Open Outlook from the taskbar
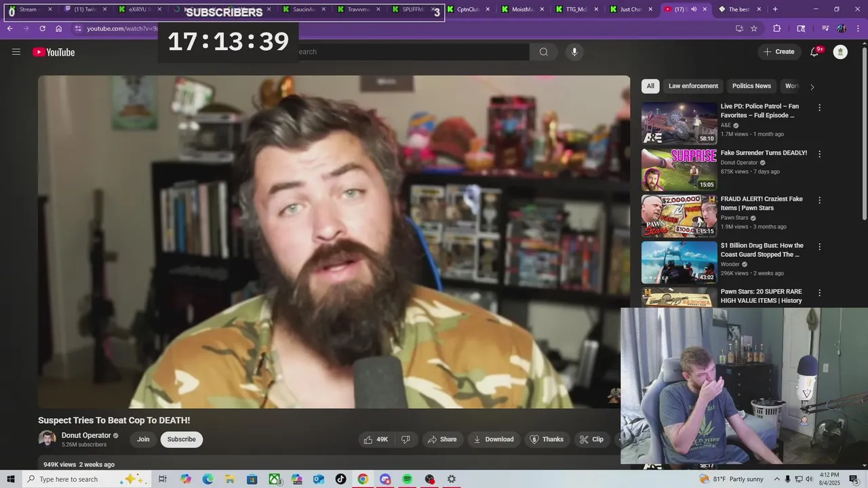The width and height of the screenshot is (868, 488). click(x=319, y=479)
